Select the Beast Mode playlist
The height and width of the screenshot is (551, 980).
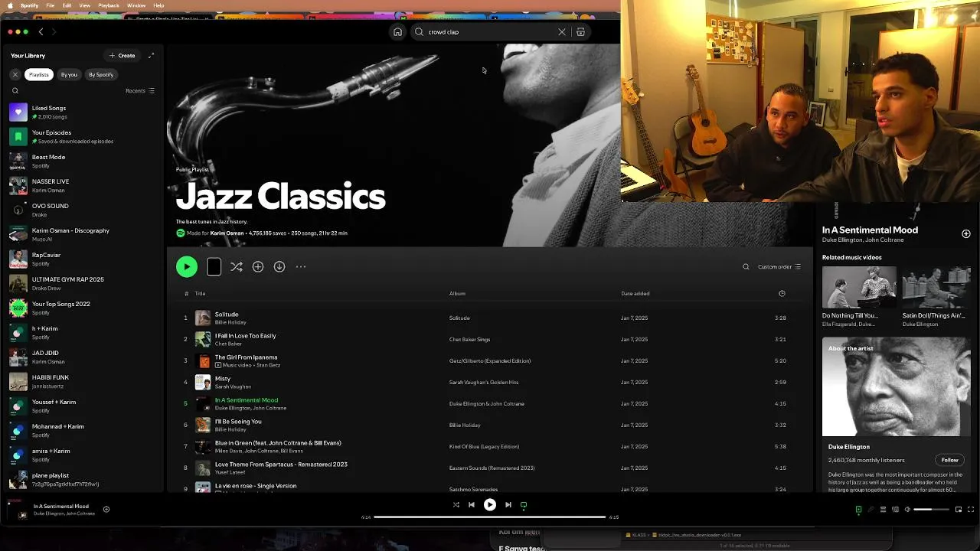[x=83, y=161]
